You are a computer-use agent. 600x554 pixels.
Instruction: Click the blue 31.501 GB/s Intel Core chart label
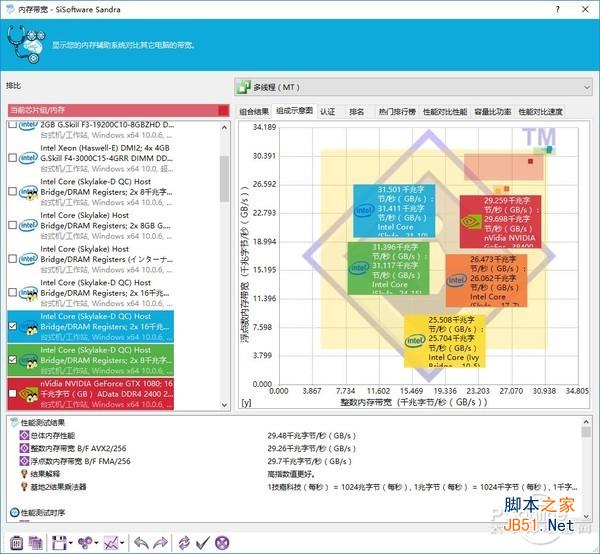point(394,211)
